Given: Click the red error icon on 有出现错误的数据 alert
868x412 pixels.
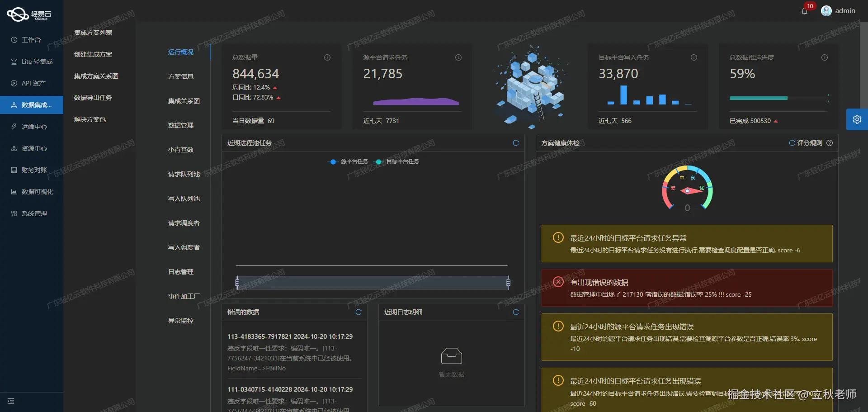Looking at the screenshot, I should [x=558, y=282].
